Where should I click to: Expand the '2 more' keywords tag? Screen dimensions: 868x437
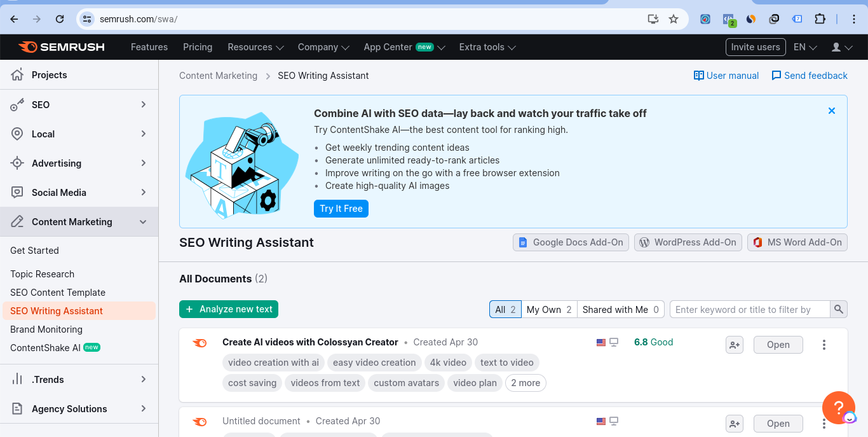pyautogui.click(x=526, y=383)
